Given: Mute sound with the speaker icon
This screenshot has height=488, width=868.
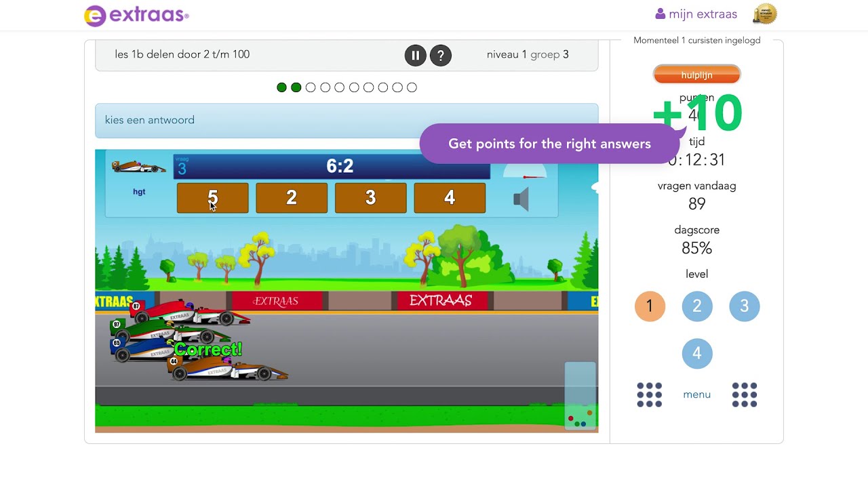Looking at the screenshot, I should tap(521, 200).
